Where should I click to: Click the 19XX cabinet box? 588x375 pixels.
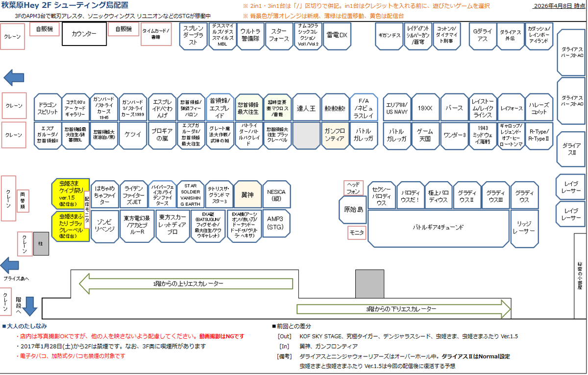point(424,107)
